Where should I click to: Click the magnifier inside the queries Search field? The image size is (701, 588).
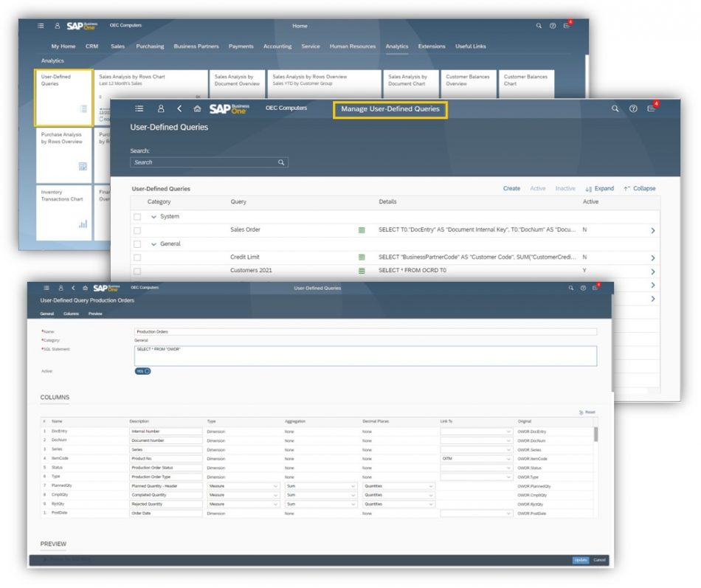point(281,162)
